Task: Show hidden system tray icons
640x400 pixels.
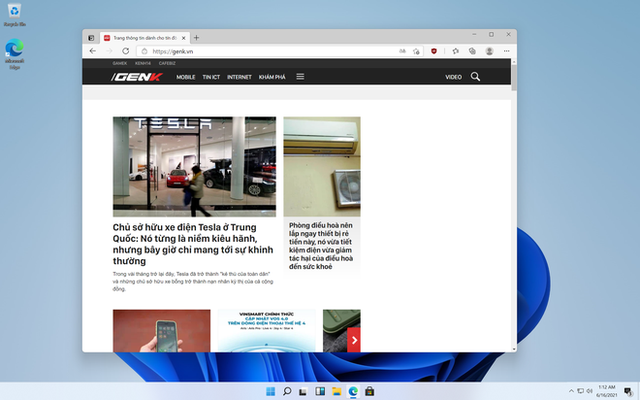Action: click(x=571, y=391)
